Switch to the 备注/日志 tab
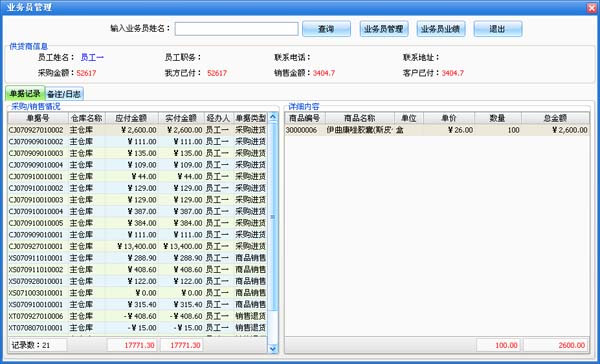Viewport: 600px width, 364px height. (64, 94)
